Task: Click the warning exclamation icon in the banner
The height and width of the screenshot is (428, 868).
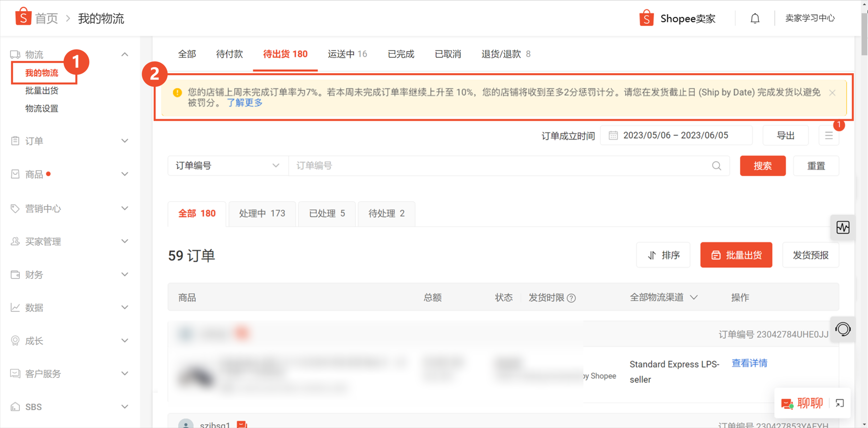Action: point(178,92)
